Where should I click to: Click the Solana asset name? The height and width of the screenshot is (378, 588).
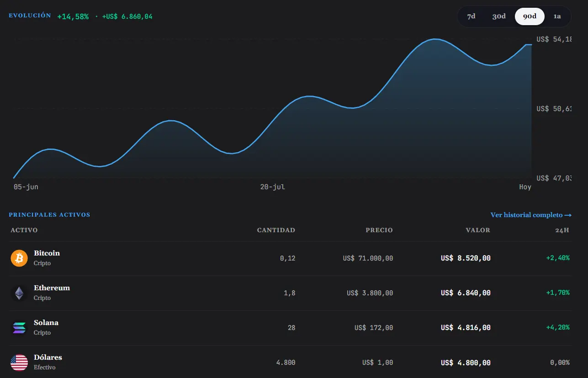click(46, 323)
